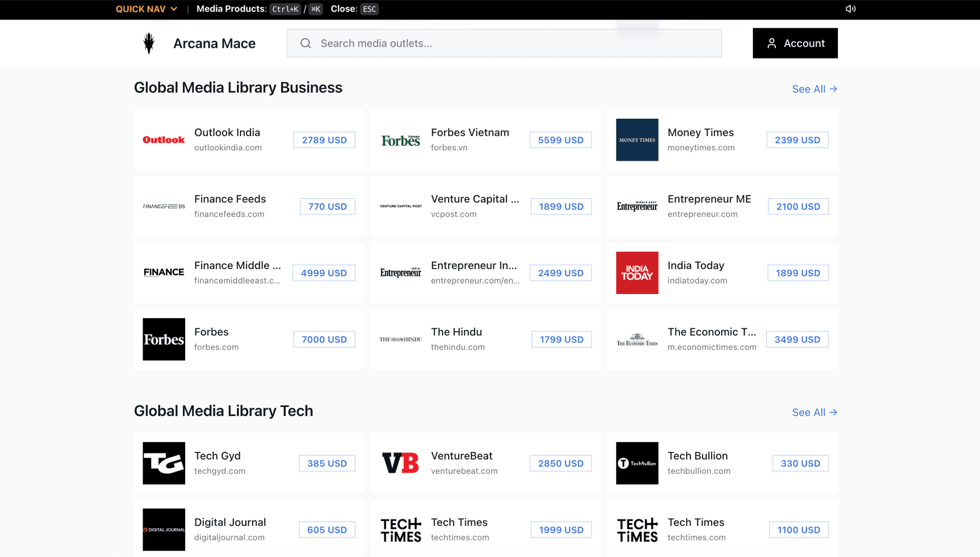Select the 2499 USD price button
The height and width of the screenshot is (557, 980).
(561, 273)
